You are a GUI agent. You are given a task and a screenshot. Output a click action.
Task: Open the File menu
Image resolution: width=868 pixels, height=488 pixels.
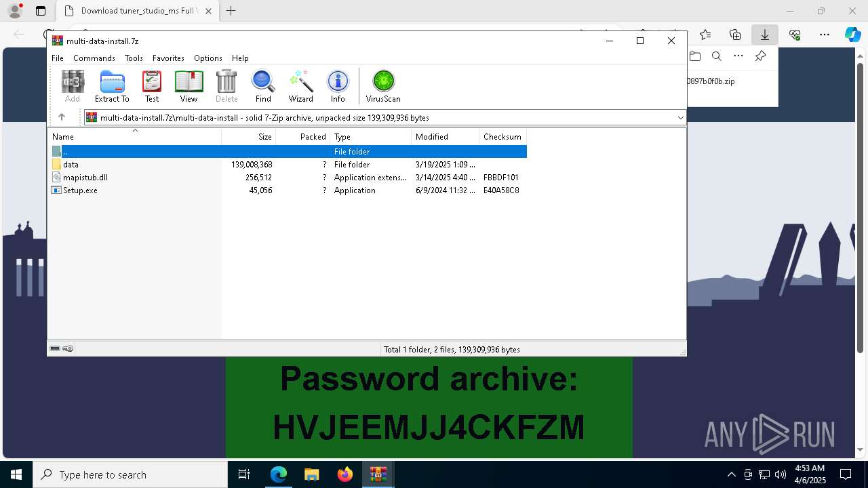pyautogui.click(x=58, y=58)
